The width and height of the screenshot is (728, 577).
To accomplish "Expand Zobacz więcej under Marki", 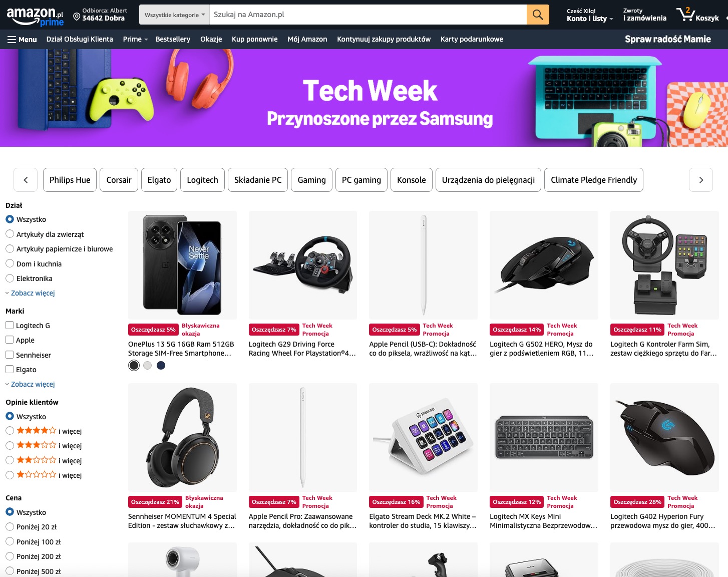I will coord(33,384).
